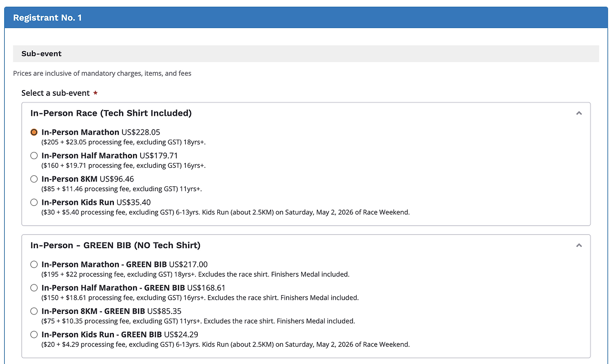Viewport: 610px width, 364px height.
Task: Click the 'US$85.35' GREEN BIB 8KM price
Action: [164, 311]
